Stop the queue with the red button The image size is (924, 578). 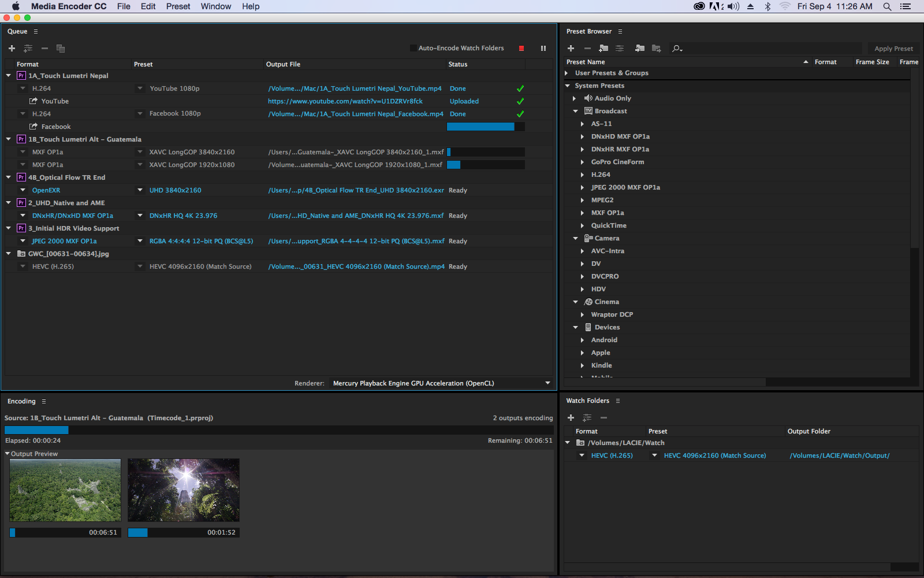coord(521,49)
